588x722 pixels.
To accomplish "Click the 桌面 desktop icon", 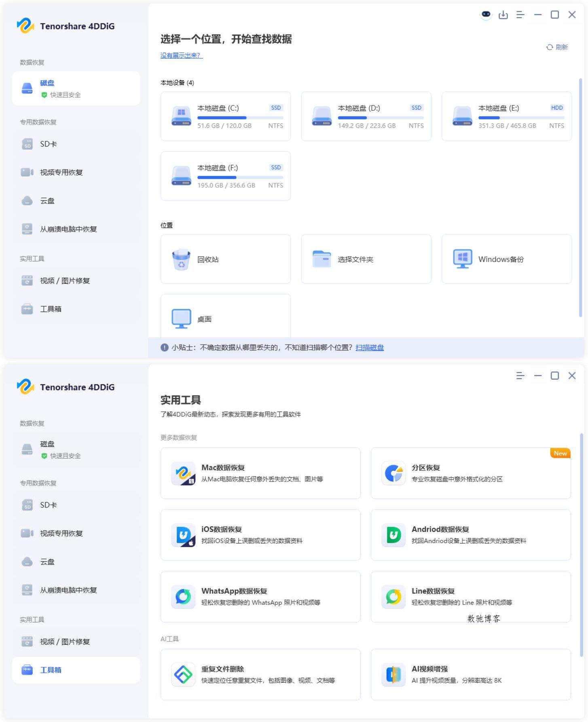I will point(181,319).
